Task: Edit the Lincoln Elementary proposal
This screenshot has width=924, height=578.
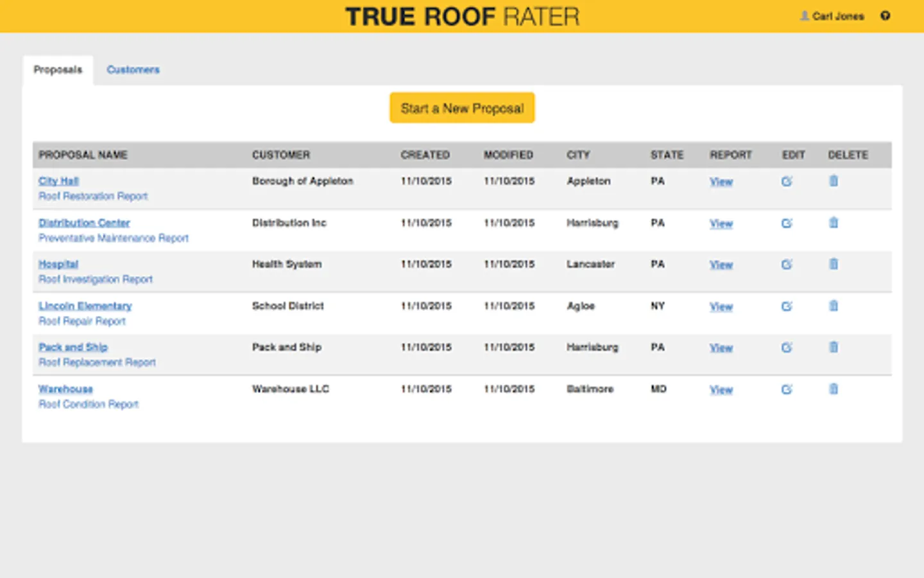Action: pyautogui.click(x=787, y=306)
